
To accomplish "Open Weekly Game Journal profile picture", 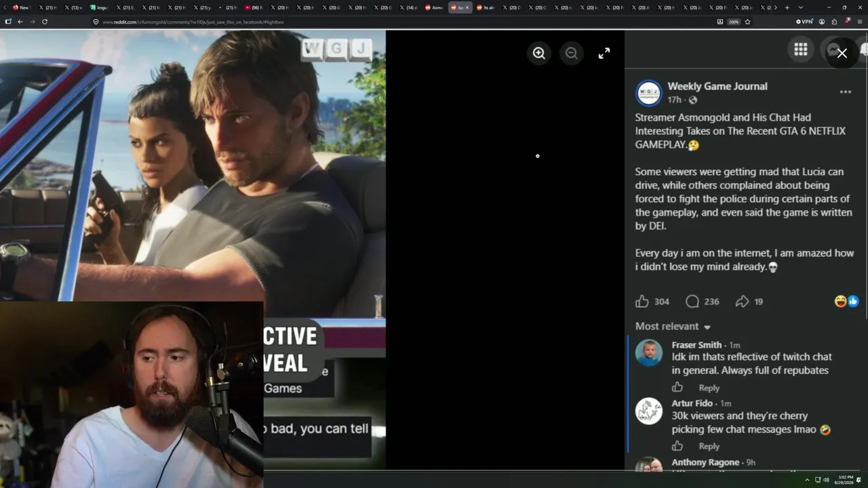I will click(x=648, y=93).
